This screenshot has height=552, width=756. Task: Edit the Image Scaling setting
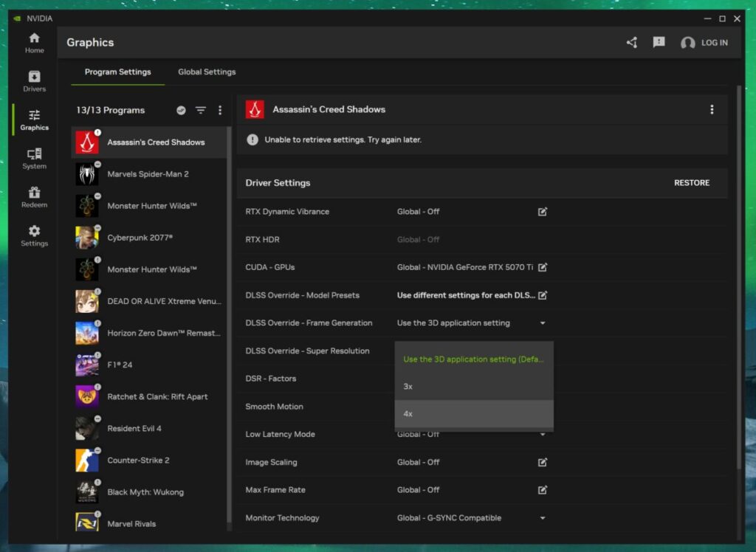pos(543,462)
